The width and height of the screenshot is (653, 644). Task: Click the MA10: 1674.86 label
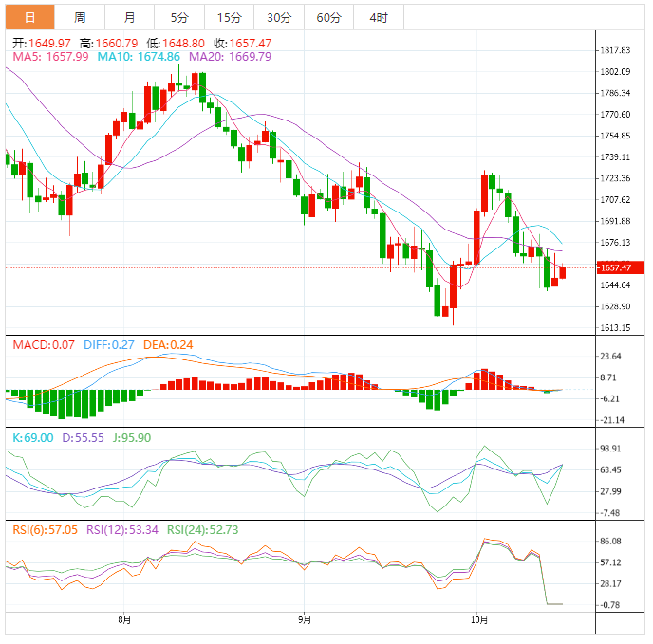pyautogui.click(x=139, y=57)
